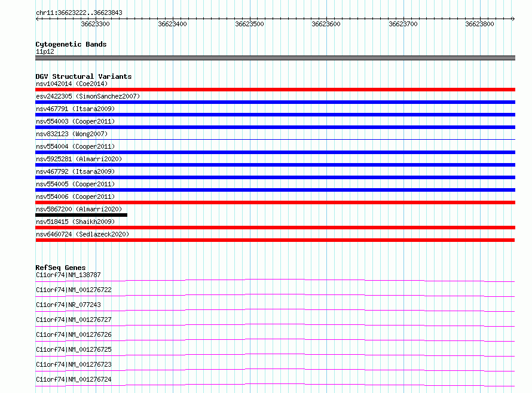This screenshot has width=532, height=393.
Task: Click ruler position 36623500
Action: 249,24
